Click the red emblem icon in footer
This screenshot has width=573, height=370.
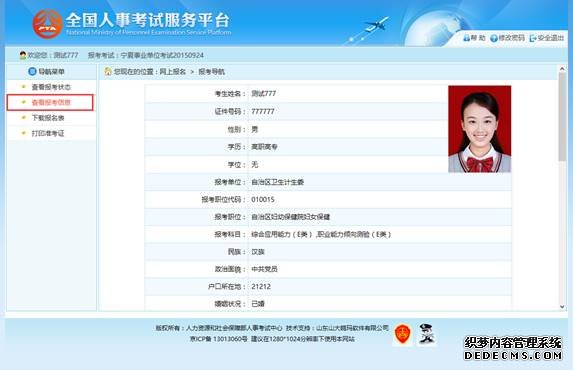403,334
